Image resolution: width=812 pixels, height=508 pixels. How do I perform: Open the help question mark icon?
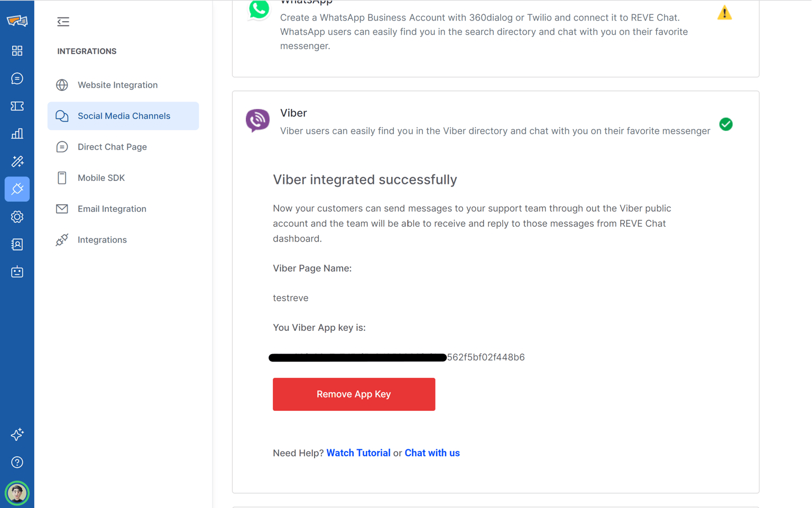pos(17,463)
